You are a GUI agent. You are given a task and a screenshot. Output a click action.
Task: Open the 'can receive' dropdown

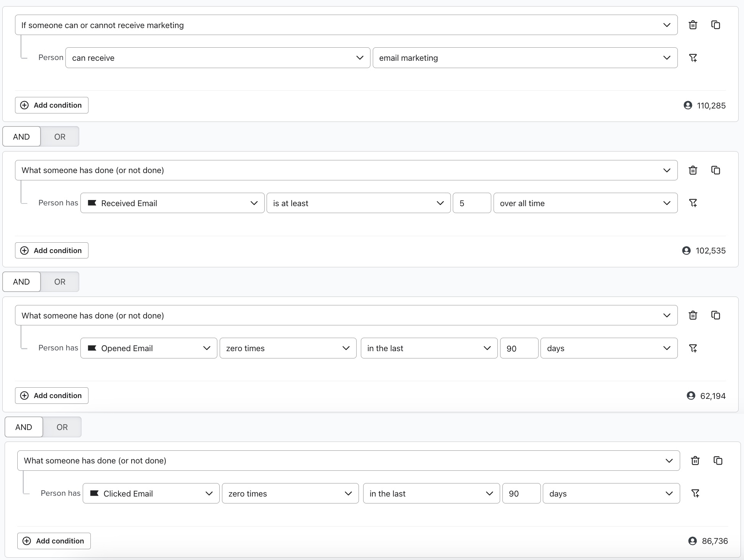(217, 58)
